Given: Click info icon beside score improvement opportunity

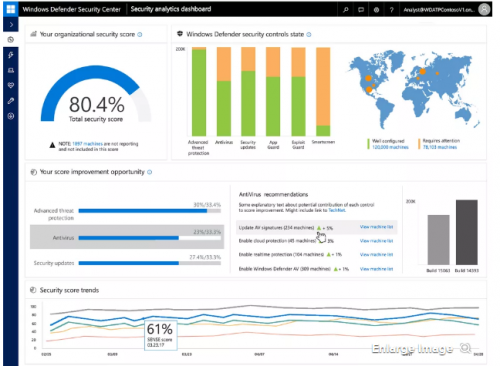Looking at the screenshot, I should [149, 172].
